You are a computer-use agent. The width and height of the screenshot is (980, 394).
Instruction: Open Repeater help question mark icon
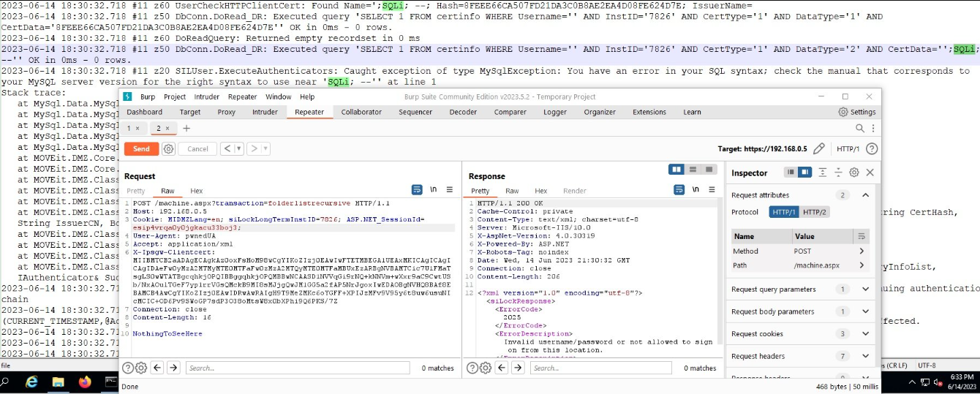pyautogui.click(x=871, y=148)
